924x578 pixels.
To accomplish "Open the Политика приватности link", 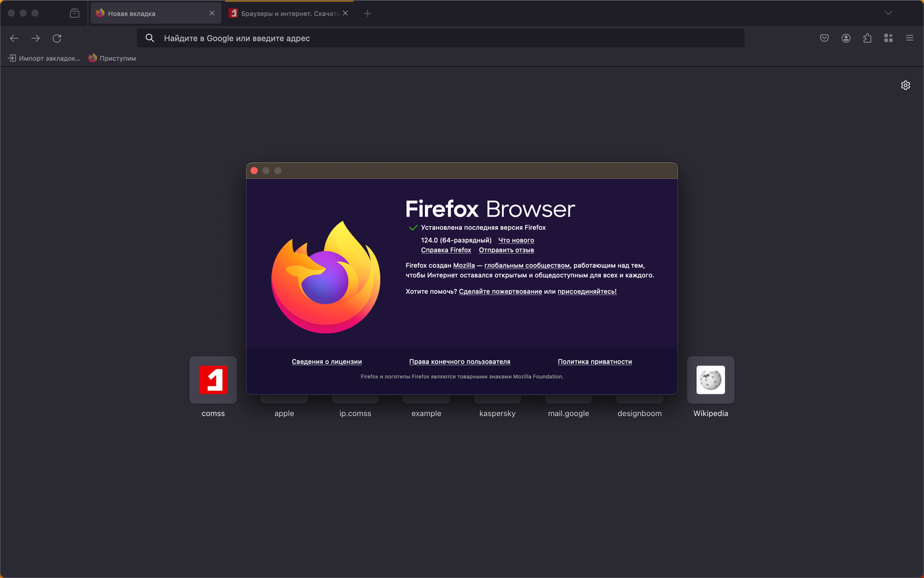I will tap(595, 362).
